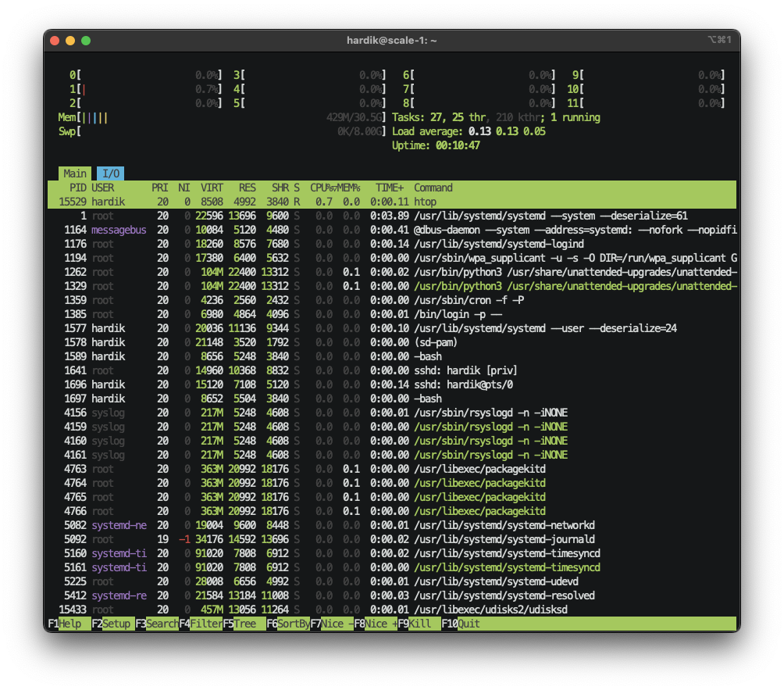Sort by the CPU% column header
Viewport: 784px width, 690px height.
(x=323, y=188)
